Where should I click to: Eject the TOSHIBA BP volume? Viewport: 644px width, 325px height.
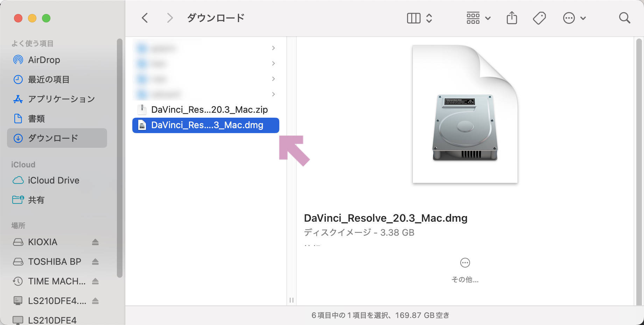click(95, 261)
